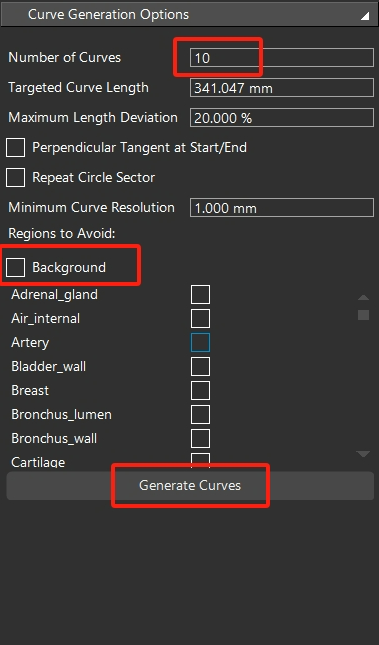Image resolution: width=379 pixels, height=645 pixels.
Task: Click the Number of Curves field
Action: click(281, 58)
